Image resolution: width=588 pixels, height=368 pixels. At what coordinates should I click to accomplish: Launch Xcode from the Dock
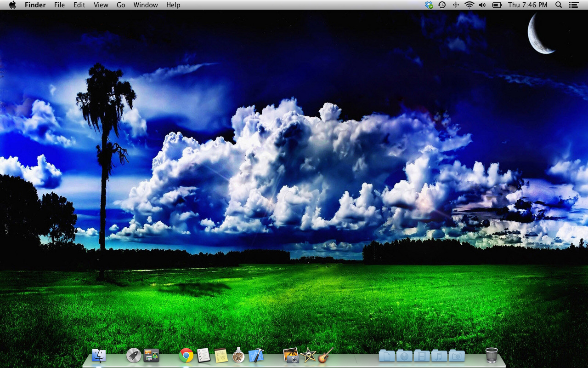point(256,356)
